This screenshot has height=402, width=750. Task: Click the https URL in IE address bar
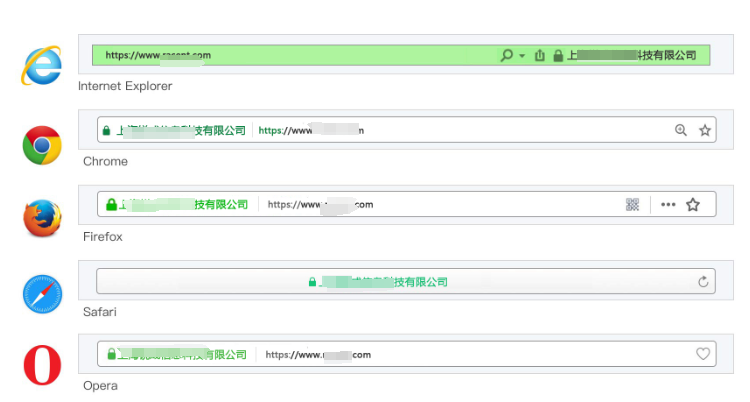click(158, 55)
